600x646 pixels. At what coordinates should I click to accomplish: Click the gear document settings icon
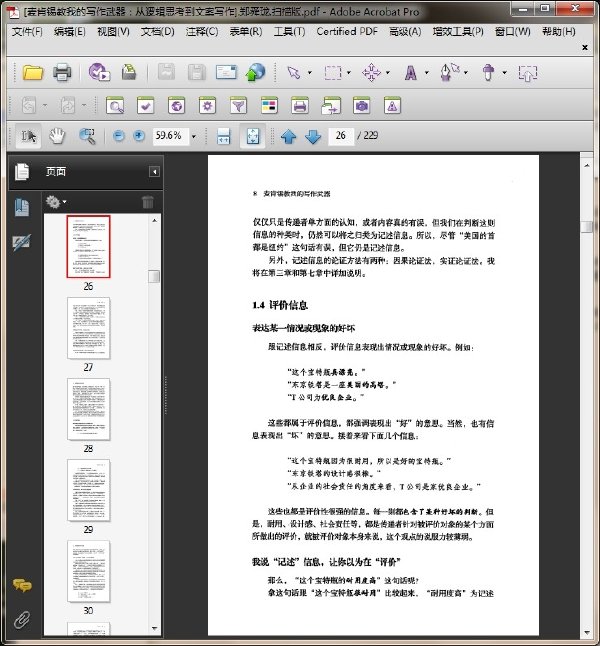[x=207, y=106]
